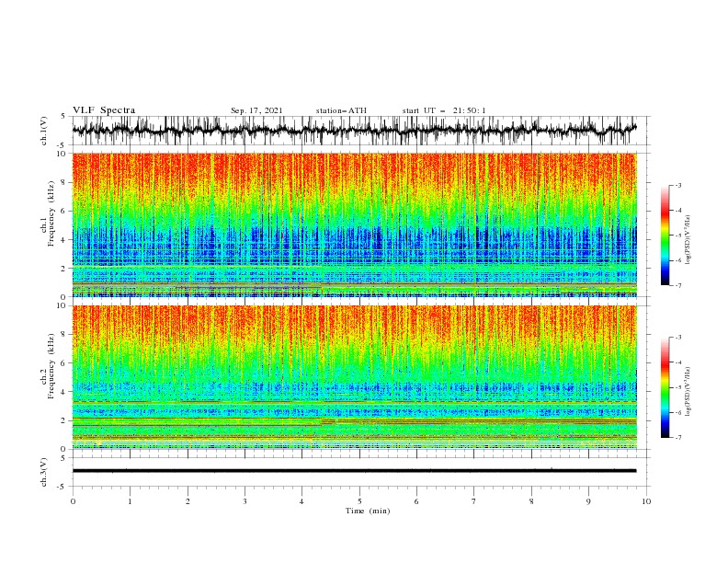728x563 pixels.
Task: Click the ch.1(V) waveform trace panel
Action: (x=361, y=131)
